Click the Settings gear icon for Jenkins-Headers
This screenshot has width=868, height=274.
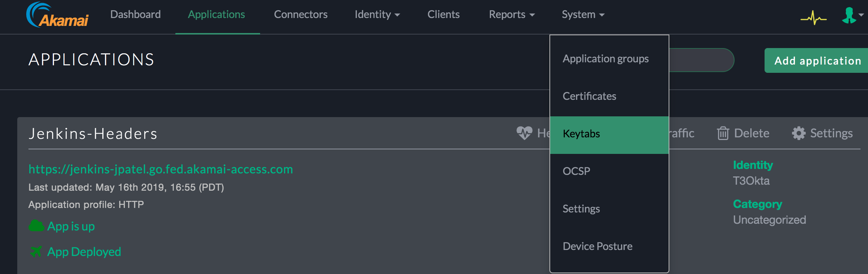[799, 133]
